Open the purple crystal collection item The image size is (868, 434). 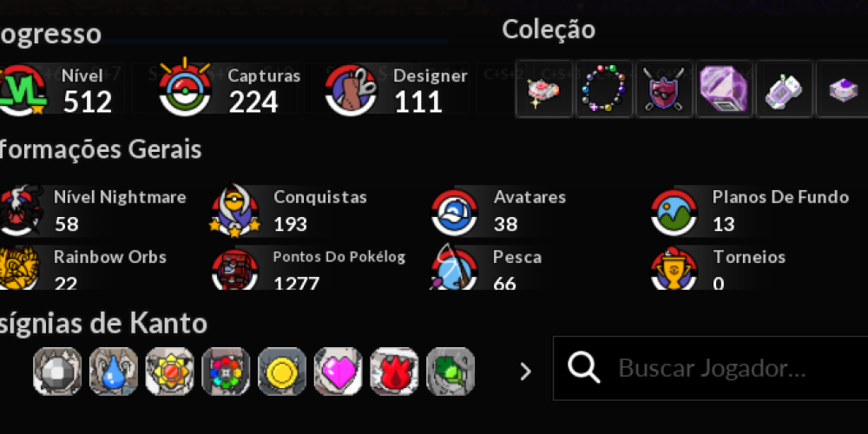(724, 89)
